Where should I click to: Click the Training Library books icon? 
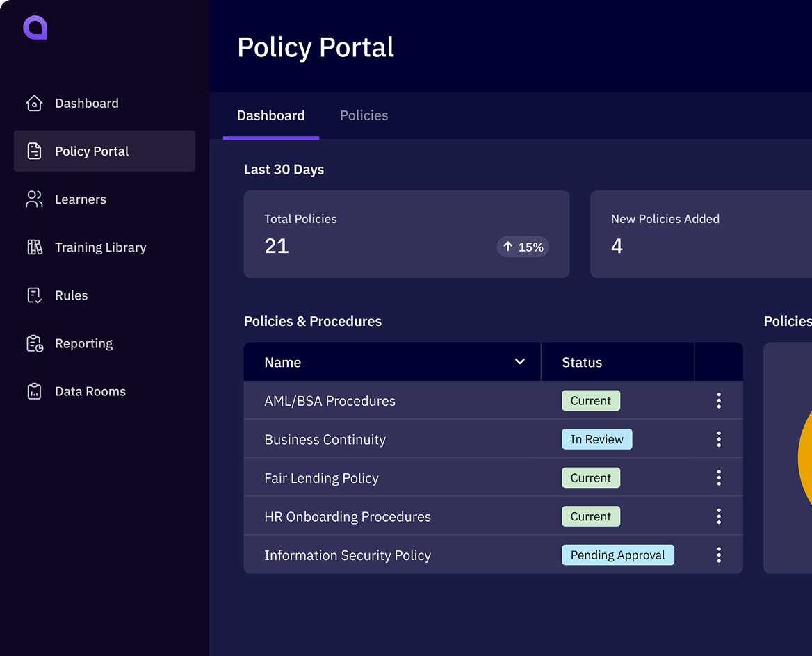tap(35, 247)
